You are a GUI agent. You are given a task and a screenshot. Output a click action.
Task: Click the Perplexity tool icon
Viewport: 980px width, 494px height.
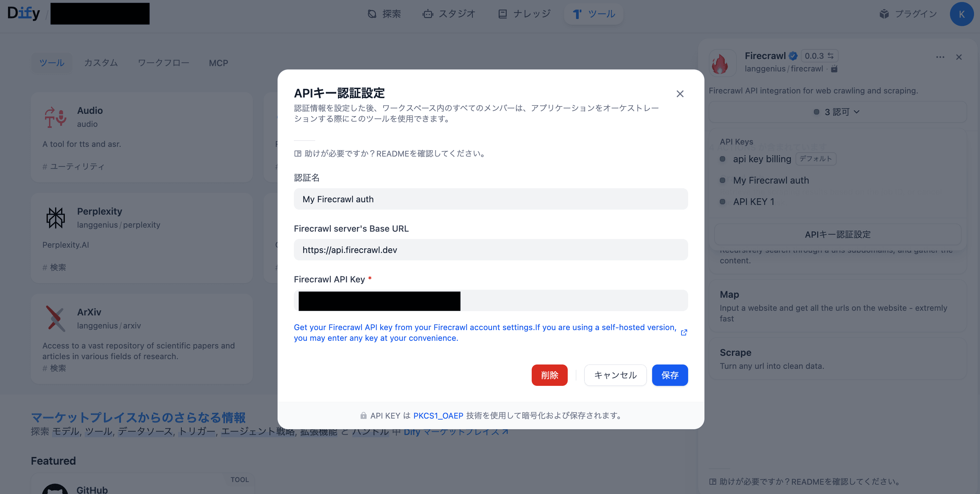[56, 218]
